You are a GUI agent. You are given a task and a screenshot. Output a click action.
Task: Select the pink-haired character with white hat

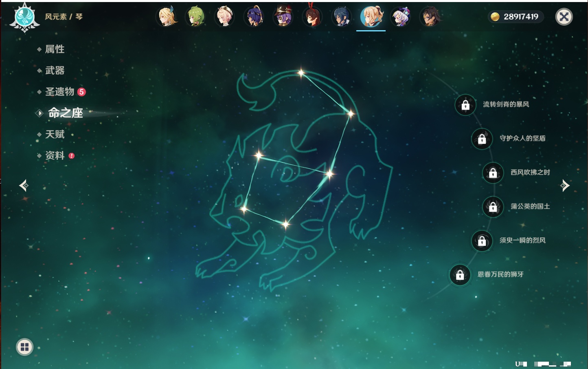tap(225, 16)
